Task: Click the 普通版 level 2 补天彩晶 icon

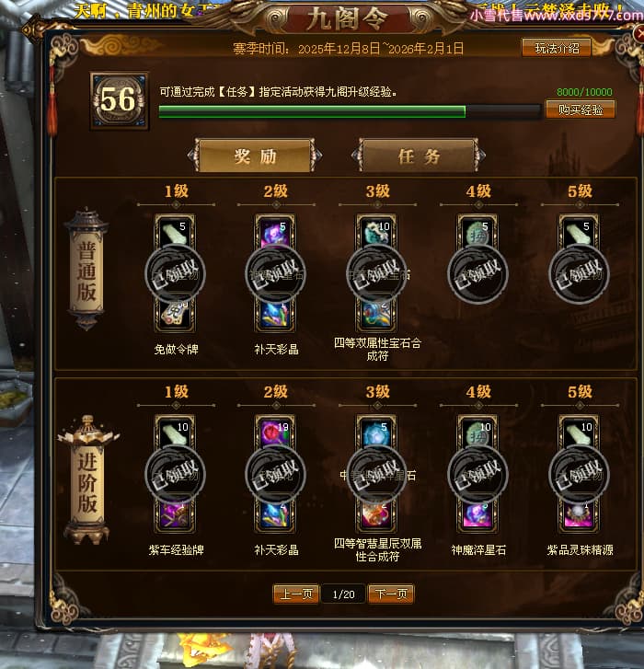Action: [x=275, y=315]
